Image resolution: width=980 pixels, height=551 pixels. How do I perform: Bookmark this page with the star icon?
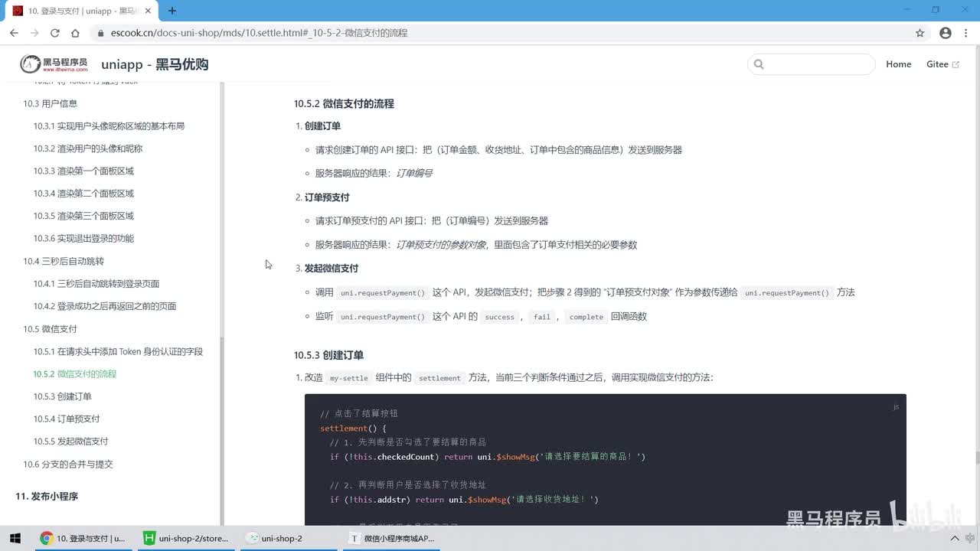pos(920,33)
